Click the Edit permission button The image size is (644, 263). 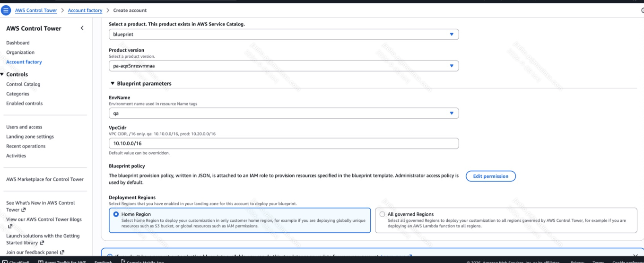[491, 176]
